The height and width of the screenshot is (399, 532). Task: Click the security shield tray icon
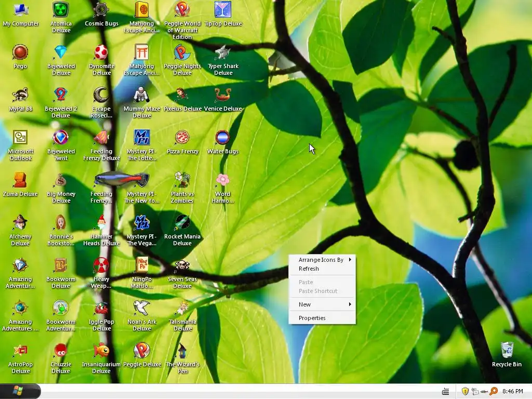pyautogui.click(x=465, y=391)
